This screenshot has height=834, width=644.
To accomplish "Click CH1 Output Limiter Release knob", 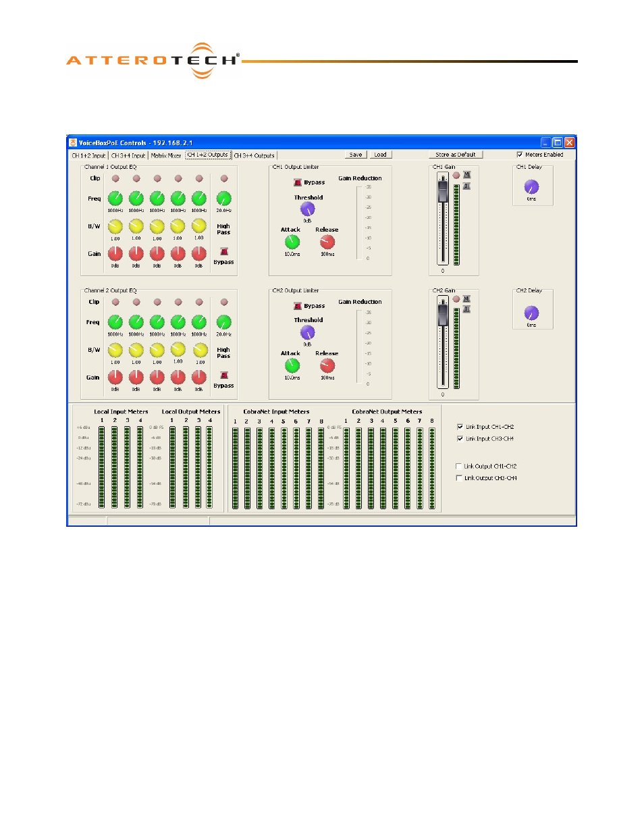I will click(327, 242).
